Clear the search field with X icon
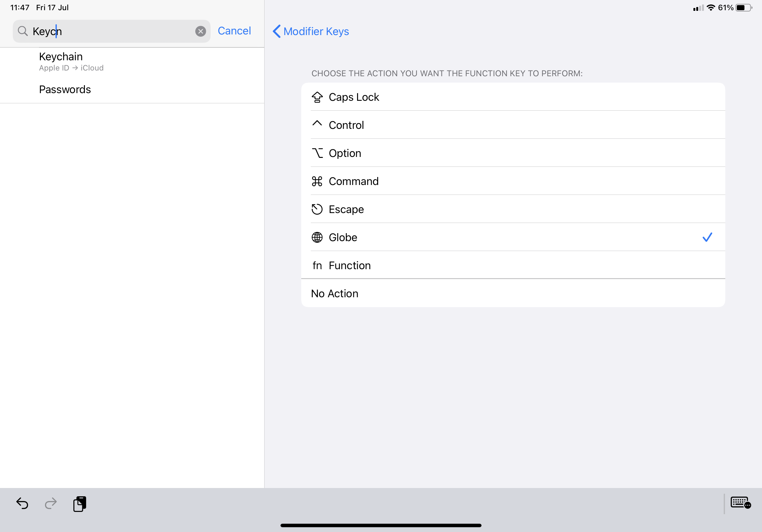The image size is (762, 532). click(x=200, y=31)
